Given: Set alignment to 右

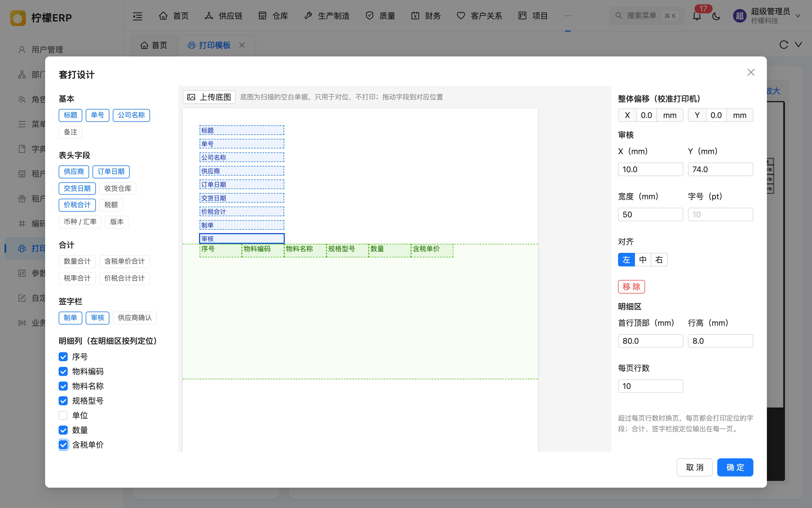Looking at the screenshot, I should (659, 260).
